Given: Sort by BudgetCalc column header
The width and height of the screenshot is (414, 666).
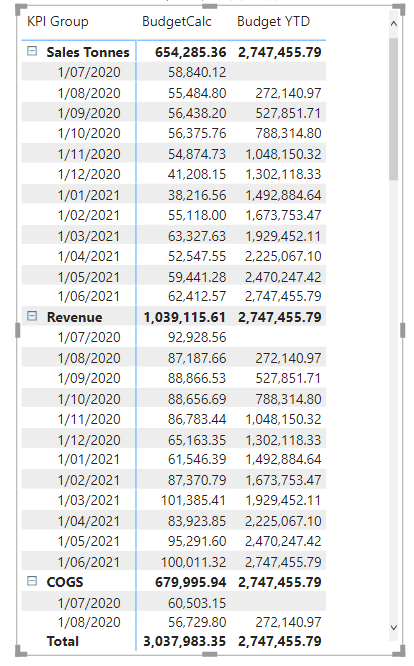Looking at the screenshot, I should coord(177,21).
